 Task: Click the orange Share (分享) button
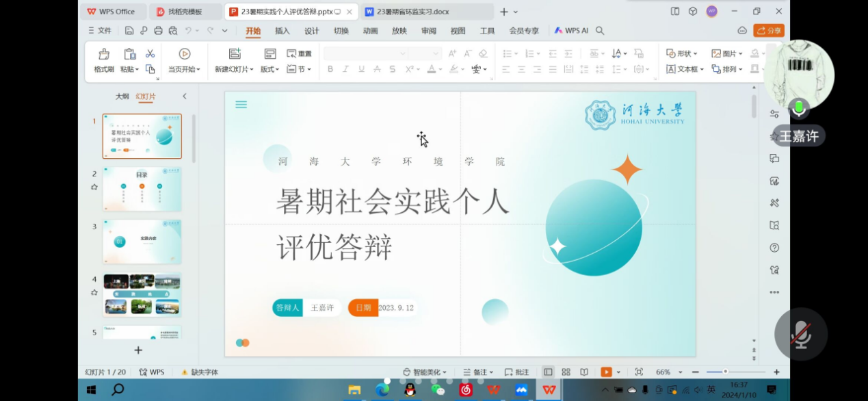pos(768,31)
